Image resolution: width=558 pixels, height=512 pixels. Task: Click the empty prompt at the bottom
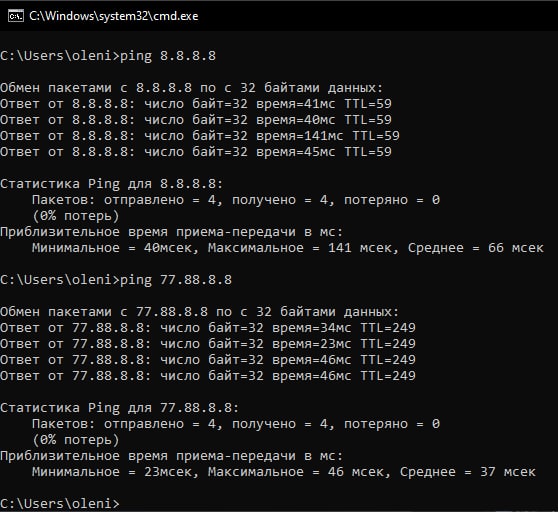(60, 503)
